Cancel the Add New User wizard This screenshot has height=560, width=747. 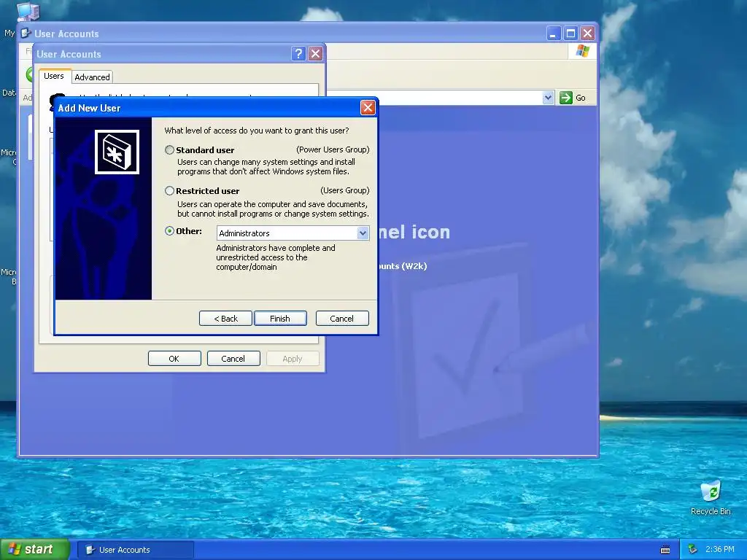(x=342, y=318)
